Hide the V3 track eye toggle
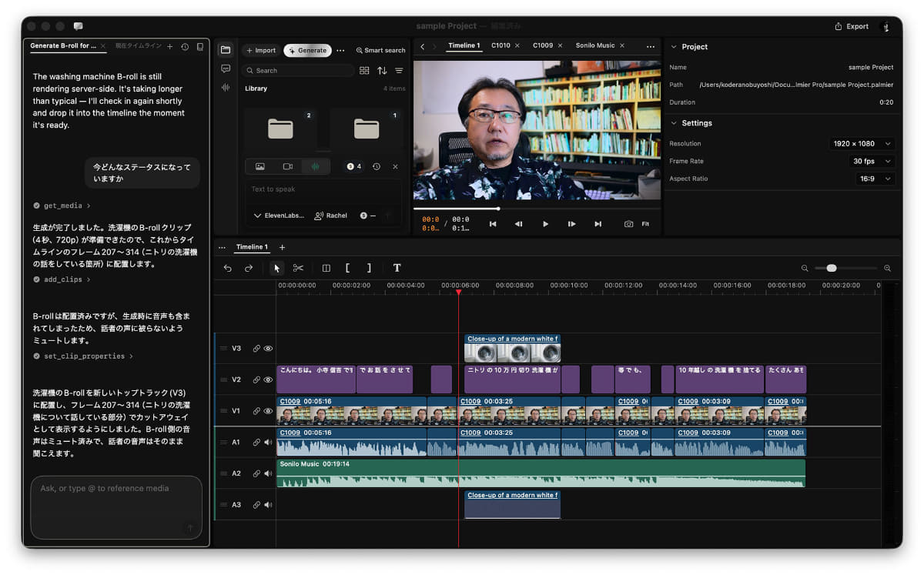Screen dimensions: 924x575 pyautogui.click(x=269, y=349)
